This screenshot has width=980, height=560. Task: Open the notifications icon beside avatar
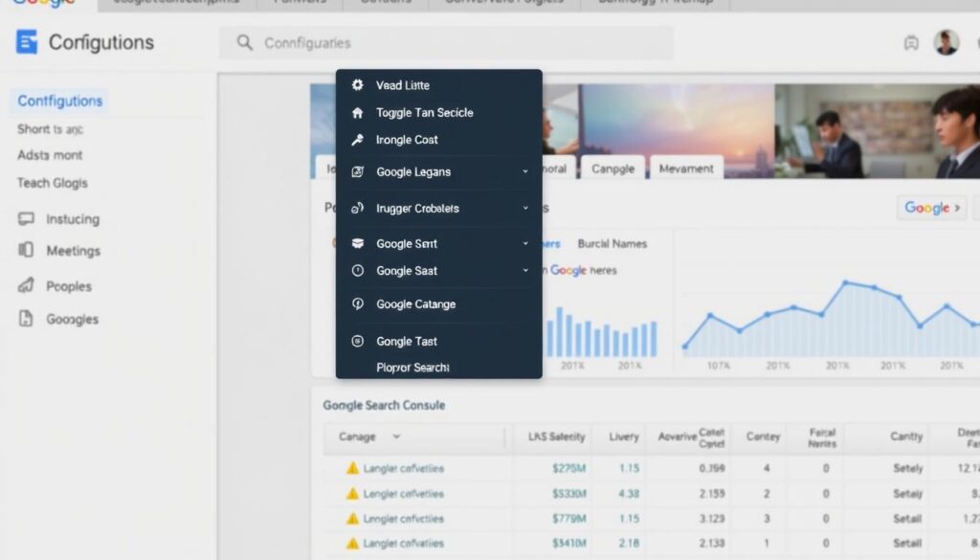pyautogui.click(x=911, y=42)
